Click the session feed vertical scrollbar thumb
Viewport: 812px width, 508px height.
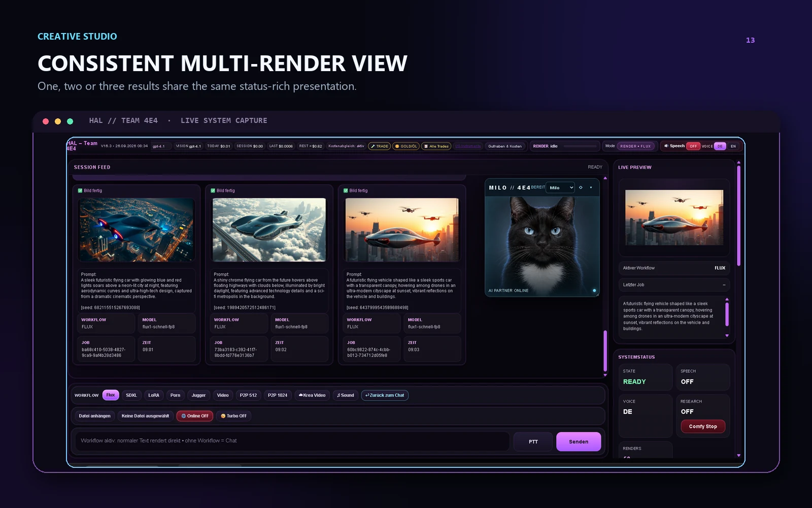(x=605, y=352)
